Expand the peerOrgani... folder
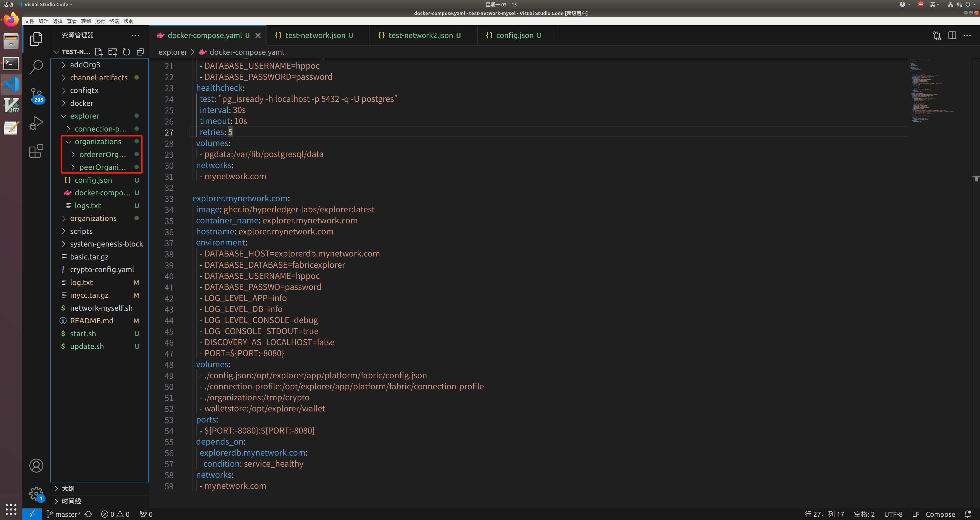980x520 pixels. pos(99,167)
